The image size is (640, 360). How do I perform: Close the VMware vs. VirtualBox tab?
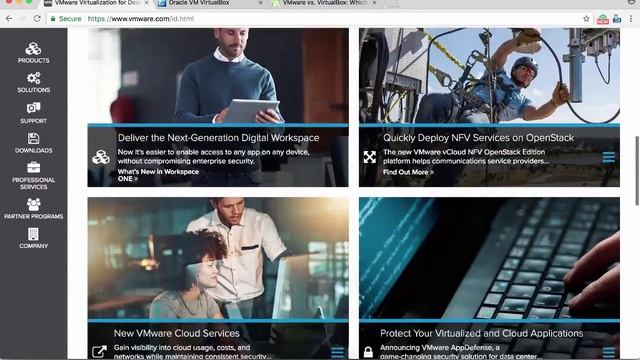point(374,3)
